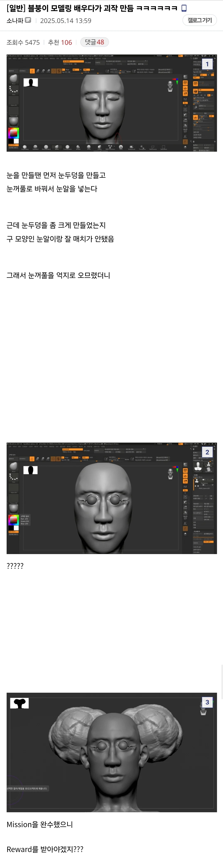Viewport: 223px width, 868px height.
Task: Click silhouette thumbnail in second ZBrush screenshot
Action: pos(31,470)
